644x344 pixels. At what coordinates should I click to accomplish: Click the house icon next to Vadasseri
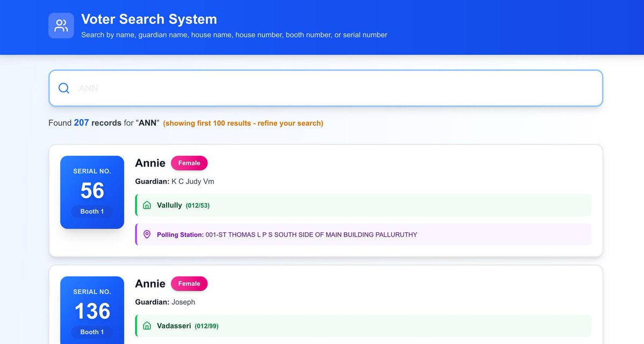147,325
